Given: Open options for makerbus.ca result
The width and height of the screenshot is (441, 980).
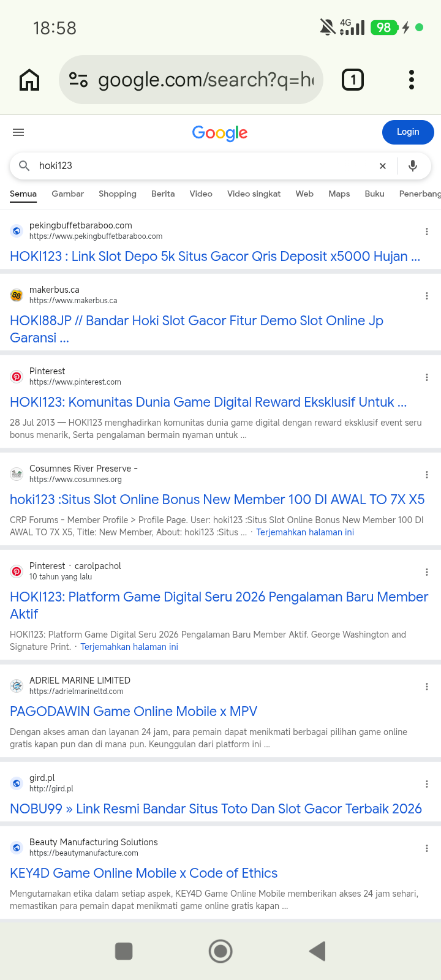Looking at the screenshot, I should coord(427,296).
